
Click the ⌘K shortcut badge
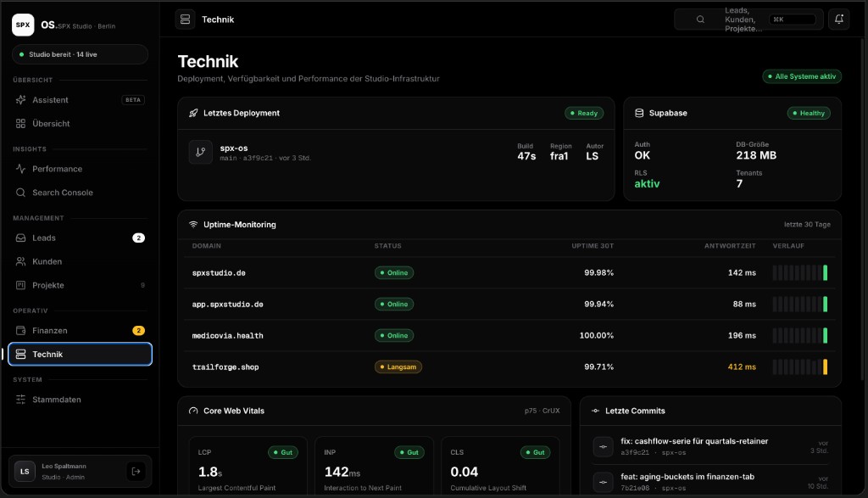coord(793,20)
